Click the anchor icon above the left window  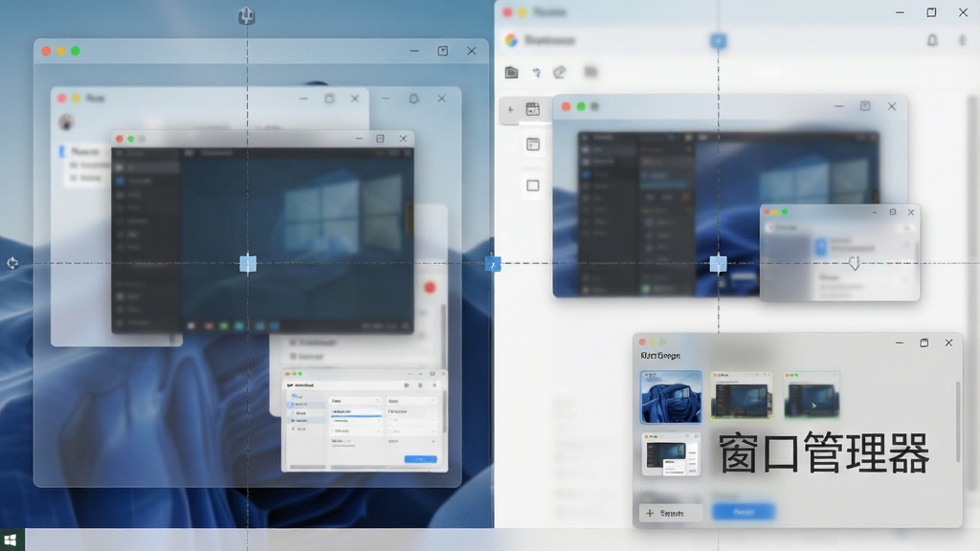point(246,15)
